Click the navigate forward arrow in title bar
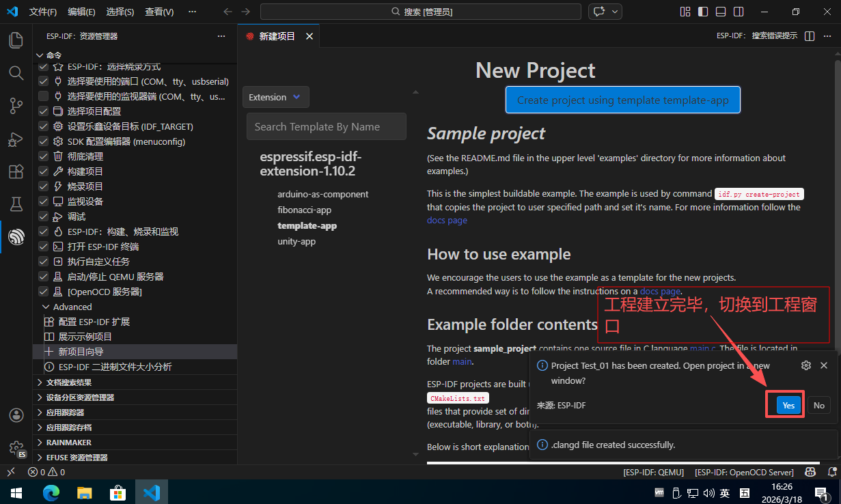841x504 pixels. pos(246,12)
